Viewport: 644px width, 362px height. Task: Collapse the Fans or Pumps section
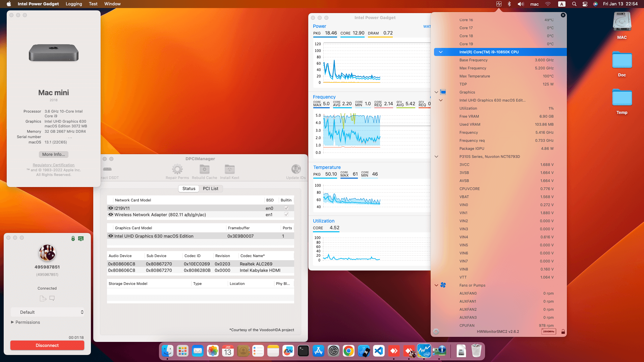[x=436, y=285]
